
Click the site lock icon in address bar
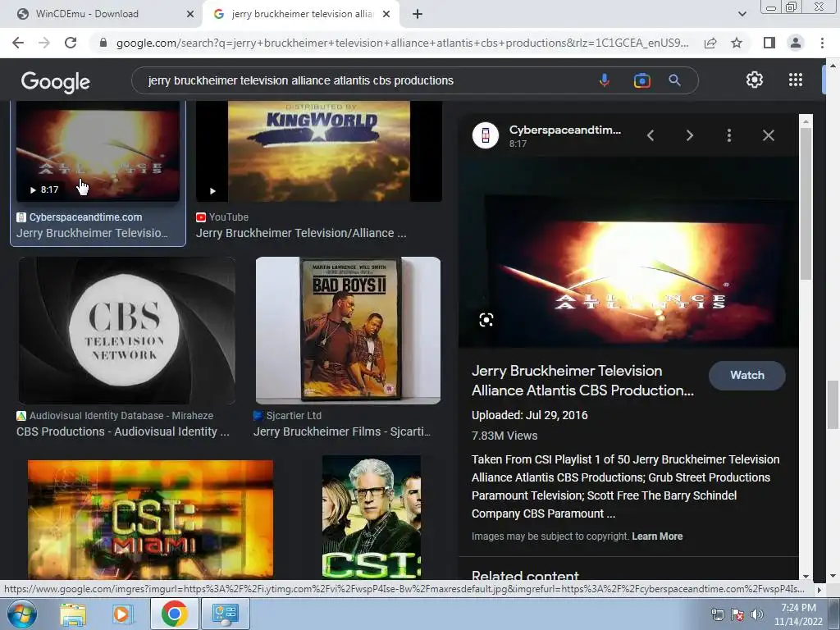[103, 43]
